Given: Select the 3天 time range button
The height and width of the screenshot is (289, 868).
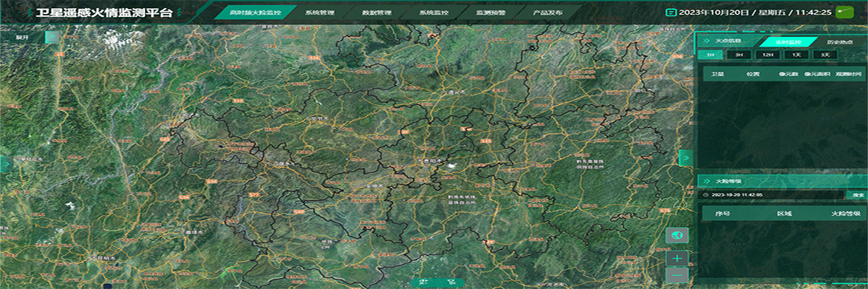Looking at the screenshot, I should point(825,55).
